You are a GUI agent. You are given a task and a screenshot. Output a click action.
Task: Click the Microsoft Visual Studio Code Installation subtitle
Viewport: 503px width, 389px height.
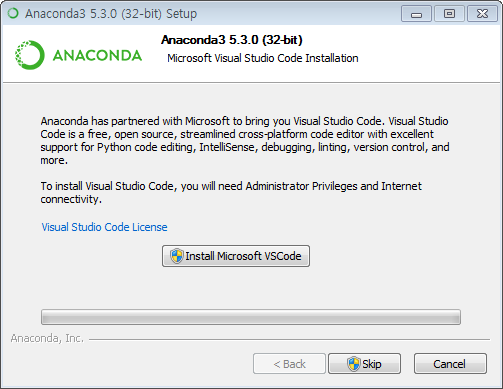(x=263, y=58)
